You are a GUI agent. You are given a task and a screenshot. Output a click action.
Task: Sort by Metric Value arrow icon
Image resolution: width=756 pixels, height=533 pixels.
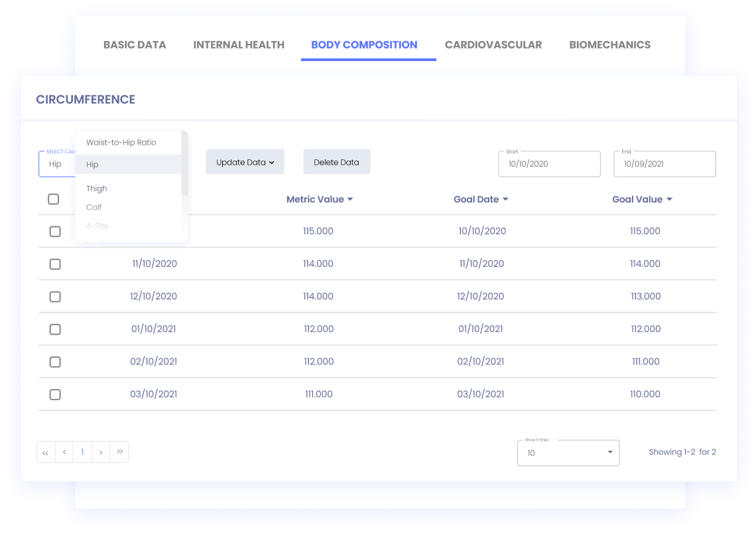coord(350,199)
